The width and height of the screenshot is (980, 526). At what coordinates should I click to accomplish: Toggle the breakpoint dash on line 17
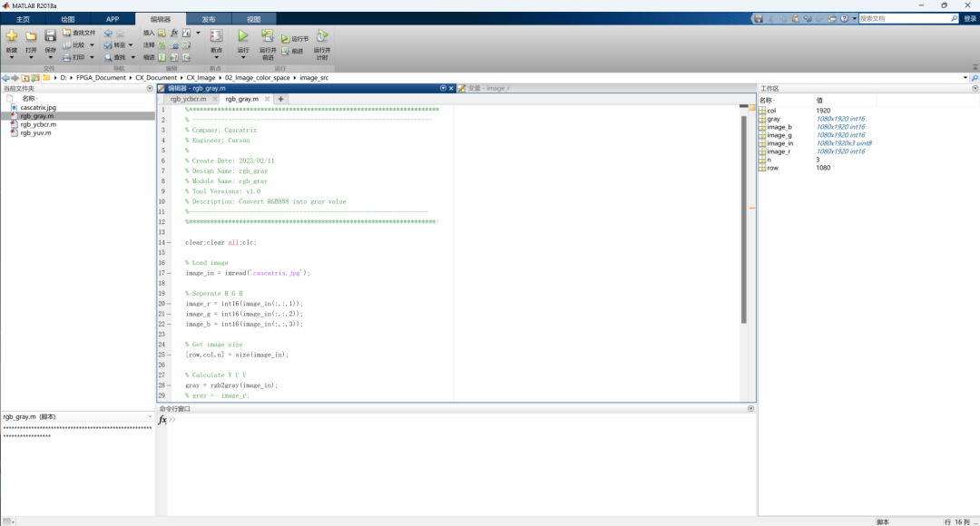[171, 273]
